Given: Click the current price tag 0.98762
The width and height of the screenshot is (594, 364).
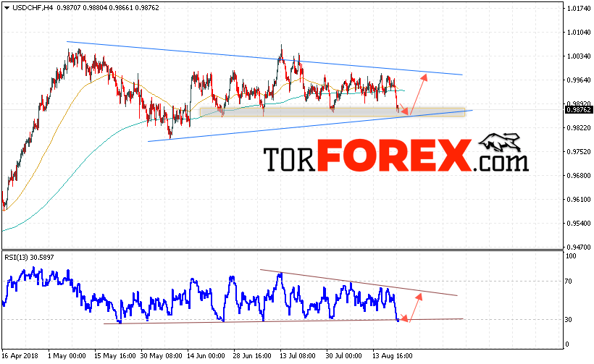Looking at the screenshot, I should coord(578,110).
